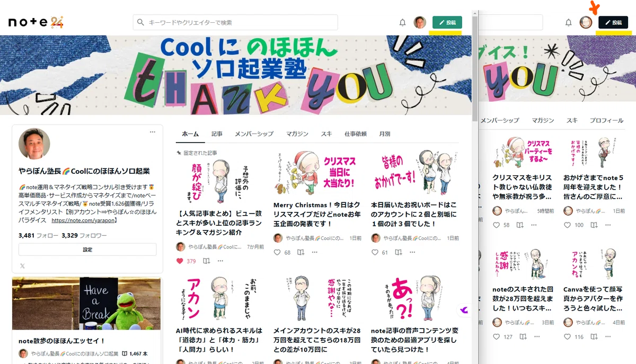The width and height of the screenshot is (636, 364).
Task: Like the Merry Christmas article with 68 likes
Action: [277, 252]
